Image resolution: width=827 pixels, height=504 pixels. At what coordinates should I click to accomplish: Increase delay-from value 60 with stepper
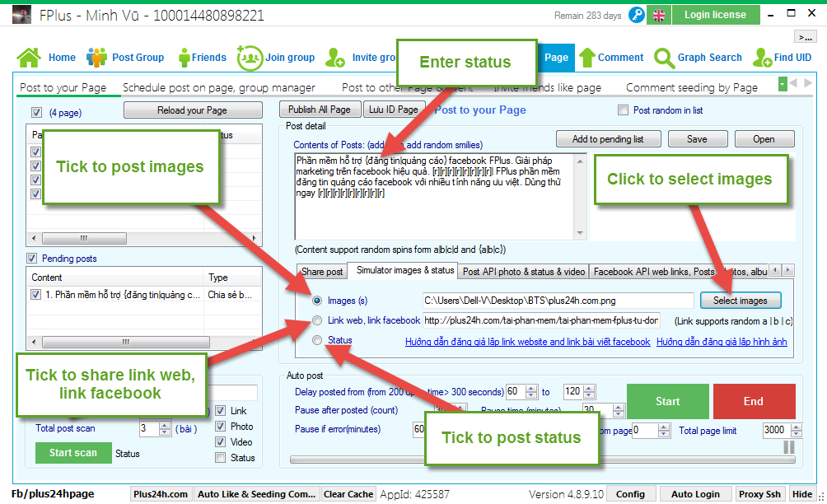coord(531,389)
